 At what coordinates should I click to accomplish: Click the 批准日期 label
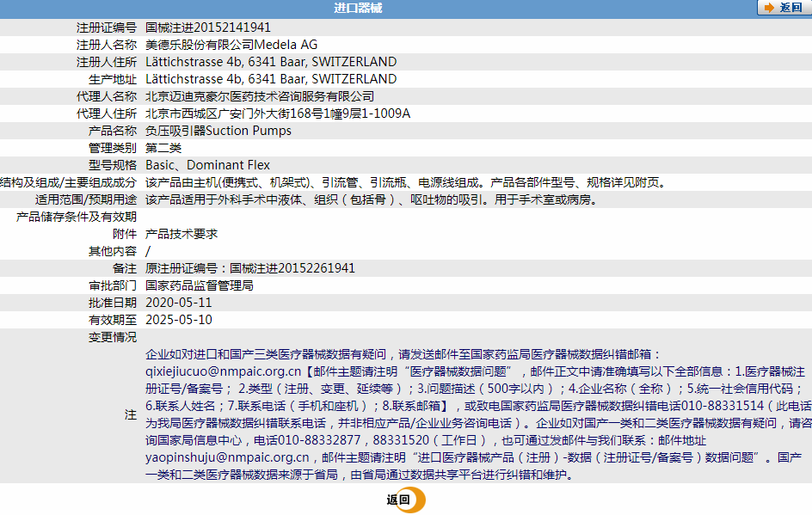coord(113,303)
